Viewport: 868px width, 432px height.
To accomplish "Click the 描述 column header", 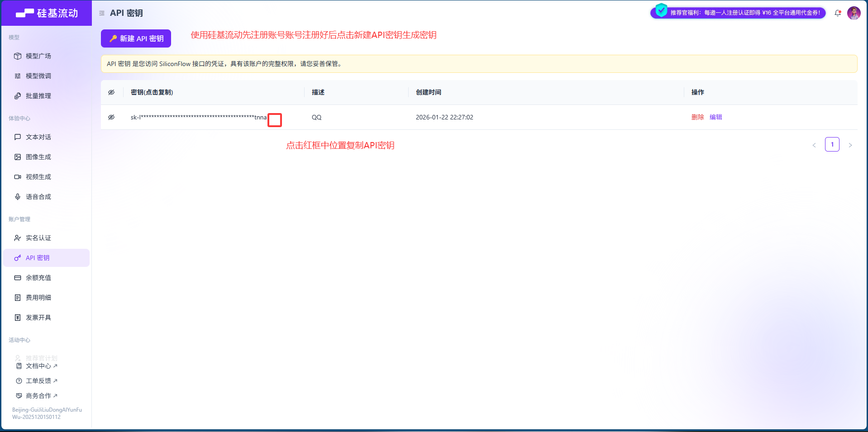I will pos(318,92).
